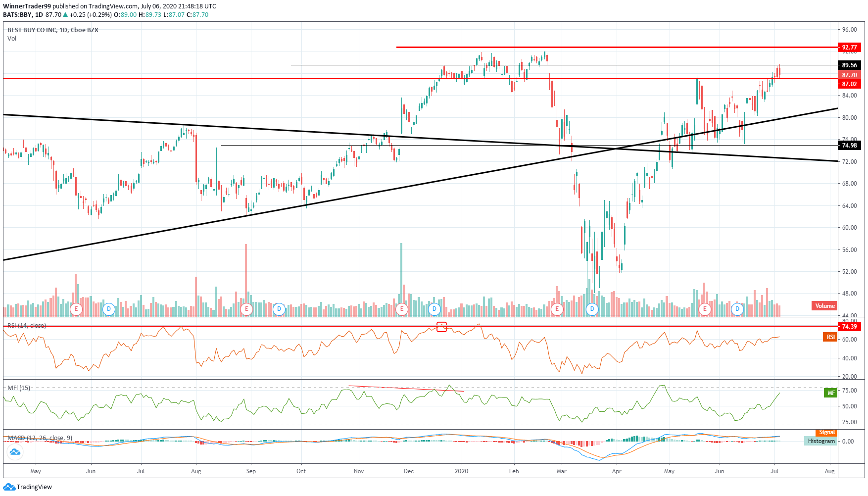The height and width of the screenshot is (496, 868).
Task: Click the earnings E marker before March 2020
Action: [557, 309]
